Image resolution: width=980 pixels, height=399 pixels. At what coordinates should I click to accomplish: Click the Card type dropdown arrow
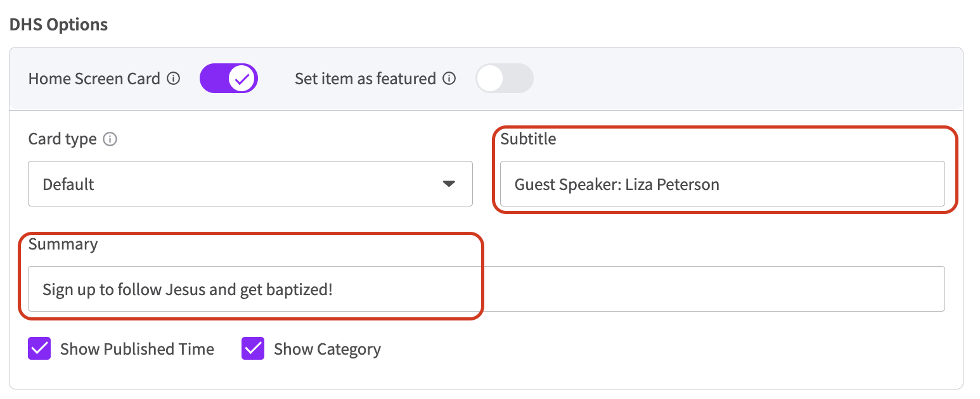(x=449, y=184)
